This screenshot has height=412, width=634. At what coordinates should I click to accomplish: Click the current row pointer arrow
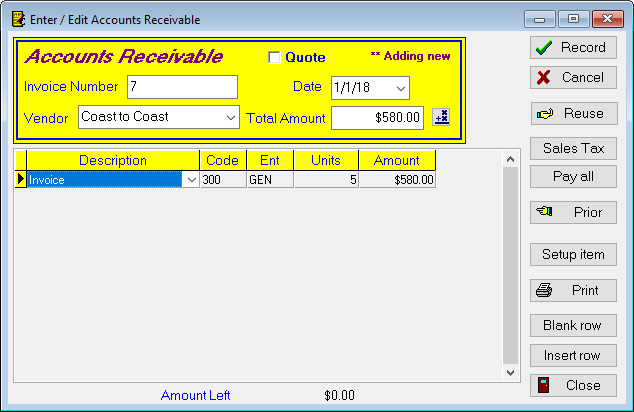(x=21, y=179)
